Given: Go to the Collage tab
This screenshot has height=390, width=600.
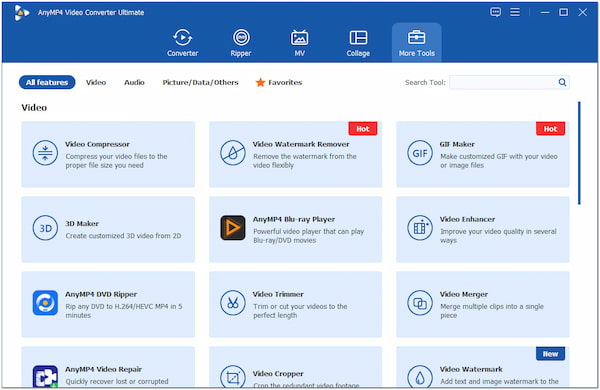Looking at the screenshot, I should pyautogui.click(x=358, y=42).
